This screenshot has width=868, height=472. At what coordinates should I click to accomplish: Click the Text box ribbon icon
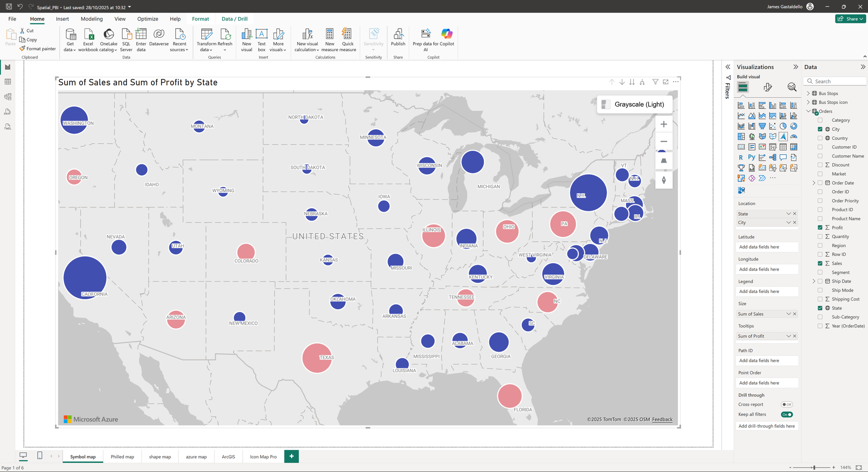click(x=261, y=34)
